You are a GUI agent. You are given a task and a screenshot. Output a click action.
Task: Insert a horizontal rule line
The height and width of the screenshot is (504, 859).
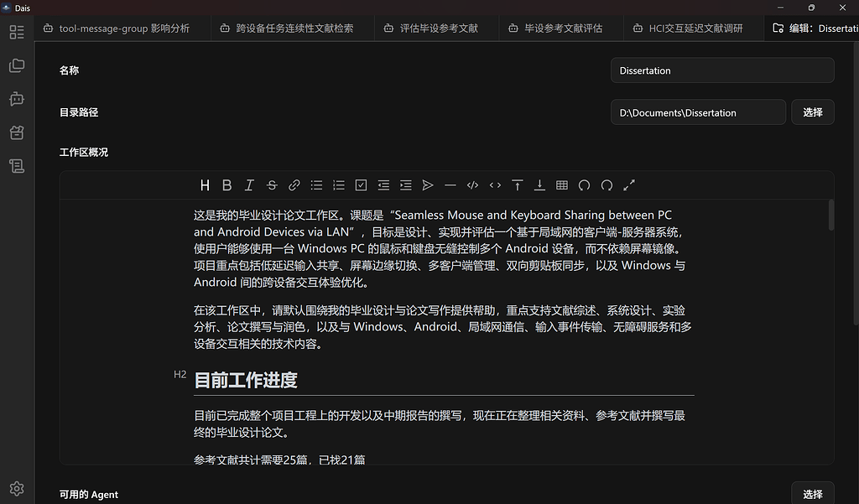coord(450,185)
